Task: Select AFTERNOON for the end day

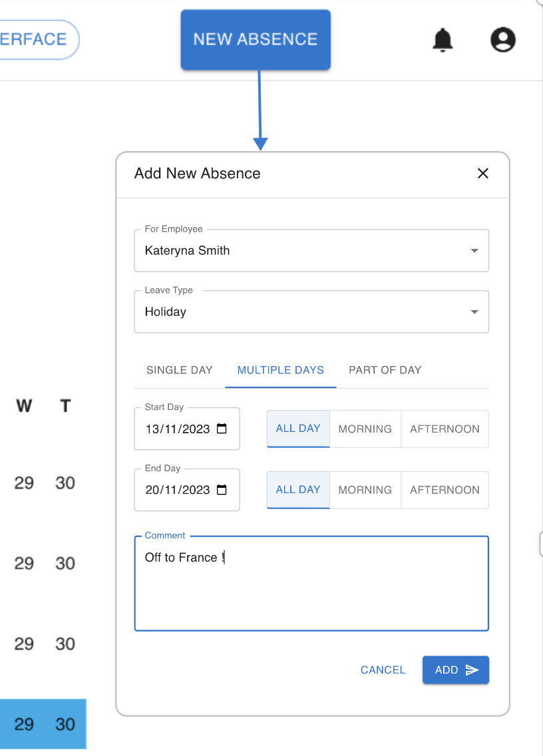Action: click(445, 490)
